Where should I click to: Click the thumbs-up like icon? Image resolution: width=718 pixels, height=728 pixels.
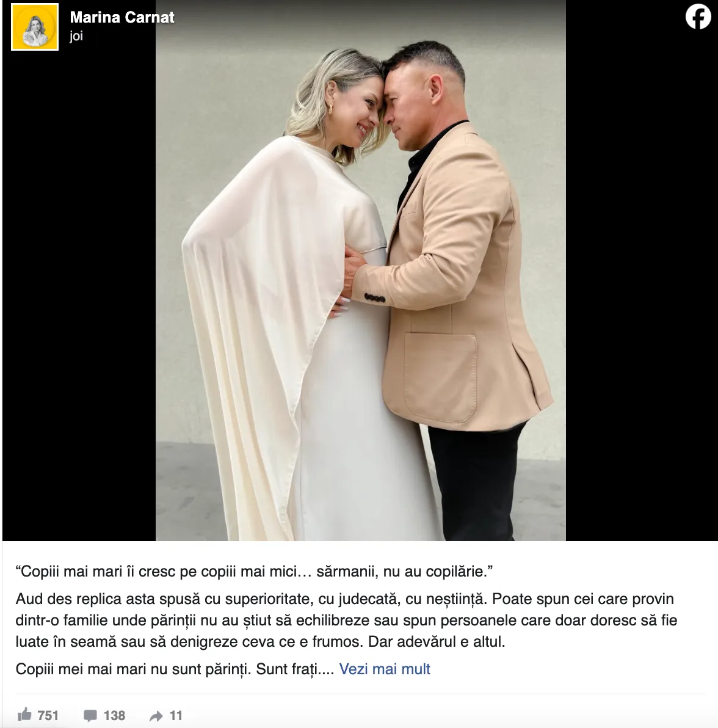click(x=24, y=715)
